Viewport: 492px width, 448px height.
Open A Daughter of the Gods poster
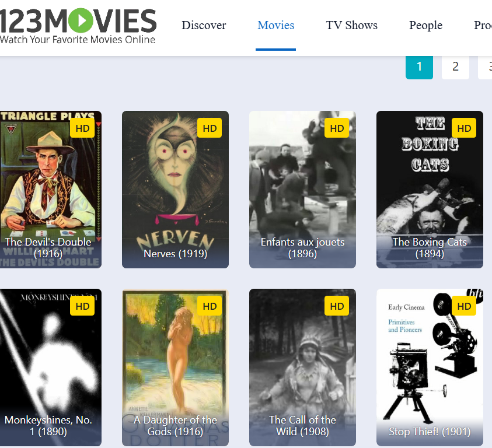click(x=175, y=367)
